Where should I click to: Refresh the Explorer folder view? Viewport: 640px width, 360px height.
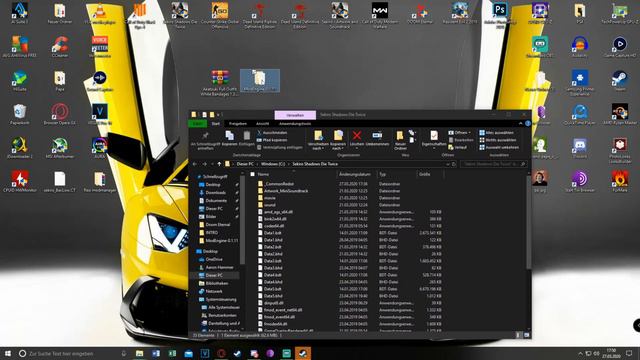tap(453, 164)
